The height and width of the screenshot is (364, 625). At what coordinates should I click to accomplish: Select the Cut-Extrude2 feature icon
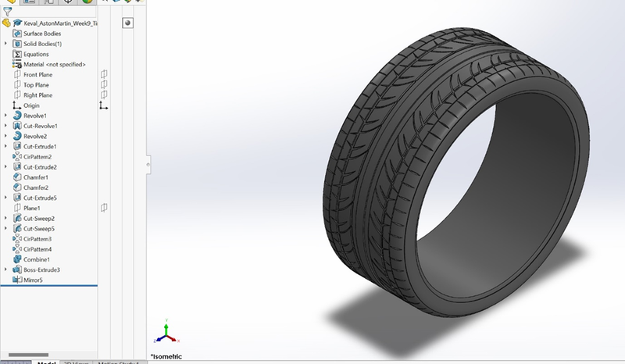pos(17,167)
